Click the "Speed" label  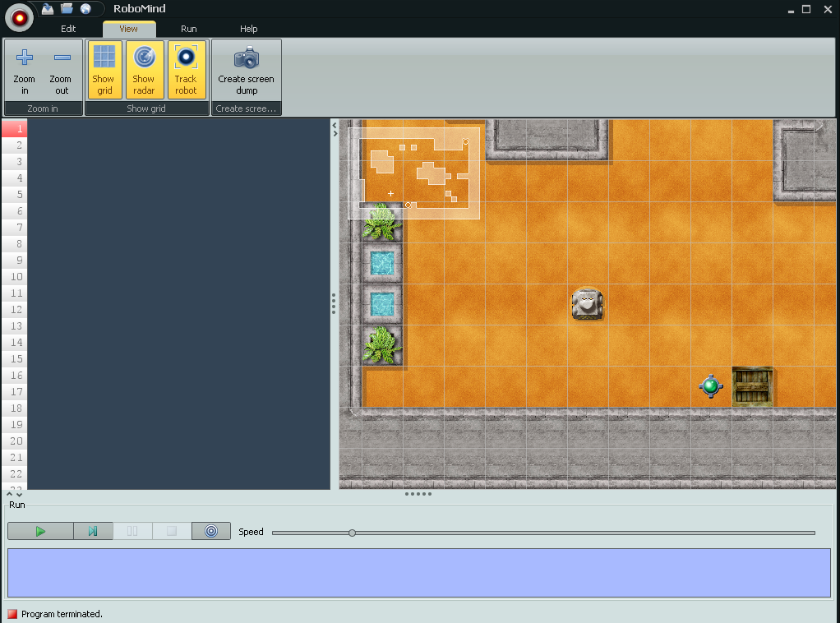coord(251,532)
